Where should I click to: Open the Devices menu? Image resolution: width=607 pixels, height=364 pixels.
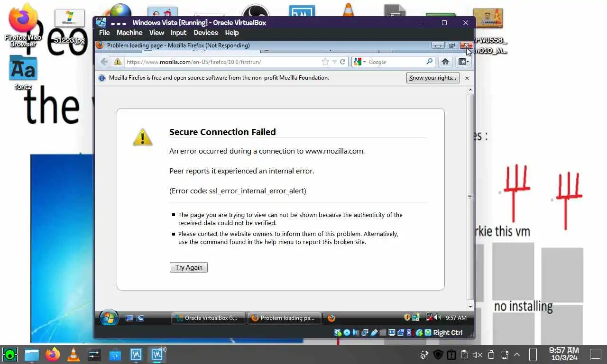[206, 33]
